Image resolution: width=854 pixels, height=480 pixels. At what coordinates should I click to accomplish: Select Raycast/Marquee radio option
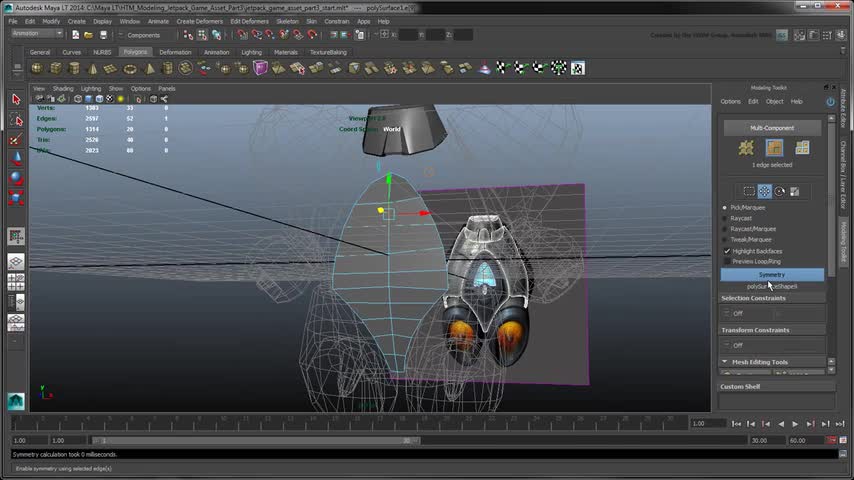[724, 229]
